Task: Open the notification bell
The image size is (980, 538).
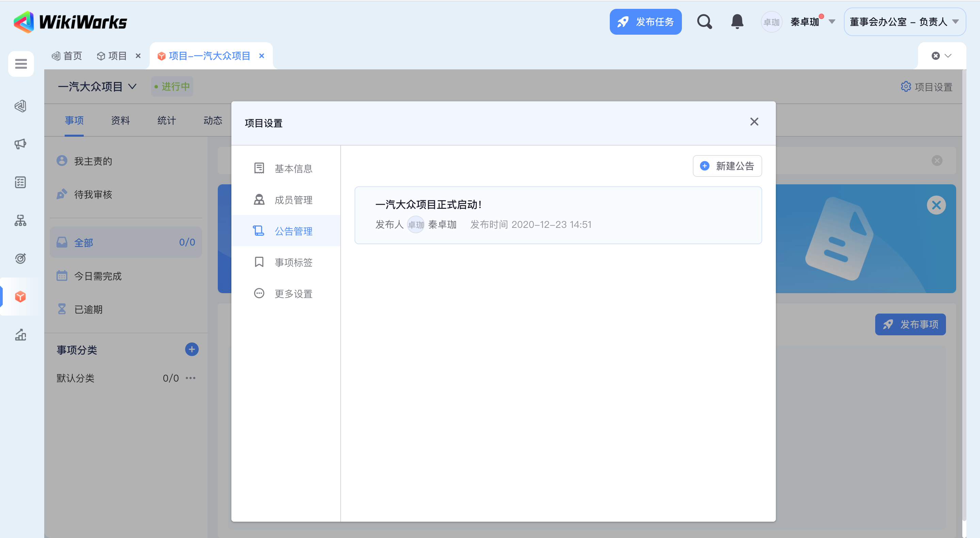Action: point(737,22)
